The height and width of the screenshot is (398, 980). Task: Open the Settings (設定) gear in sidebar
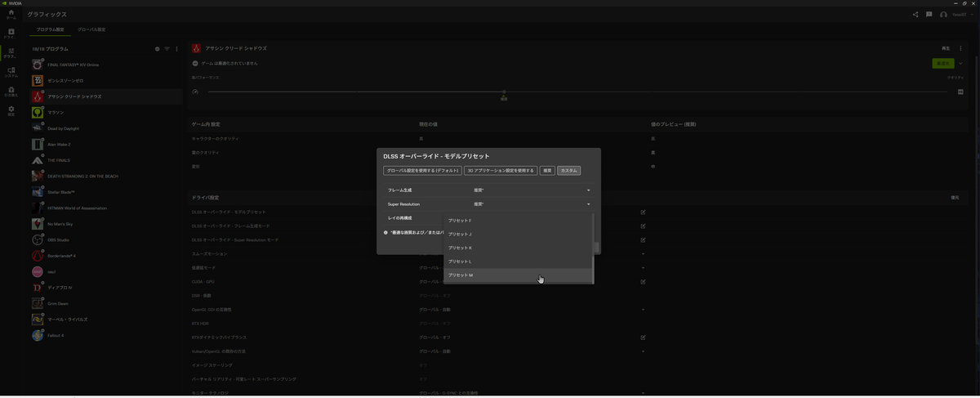tap(11, 110)
